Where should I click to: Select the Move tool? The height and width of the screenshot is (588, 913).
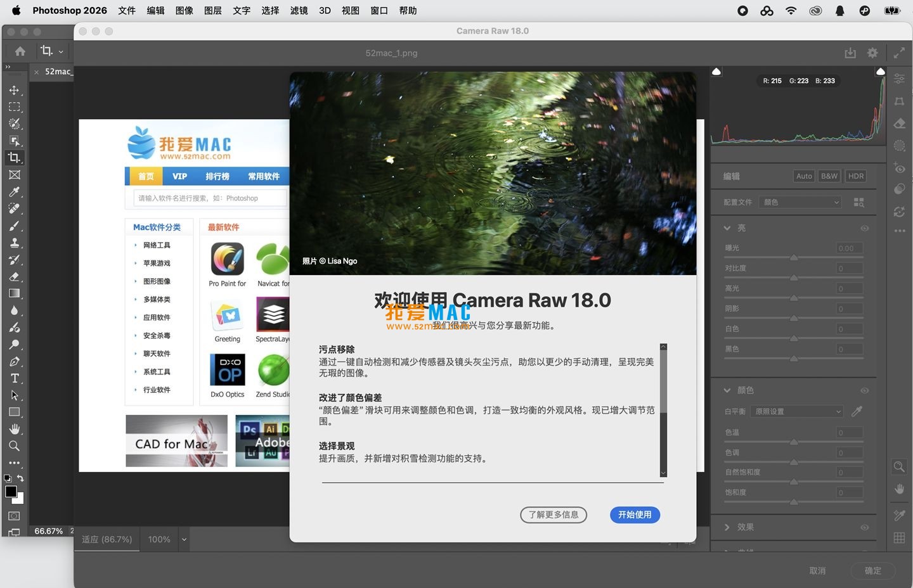pos(15,89)
